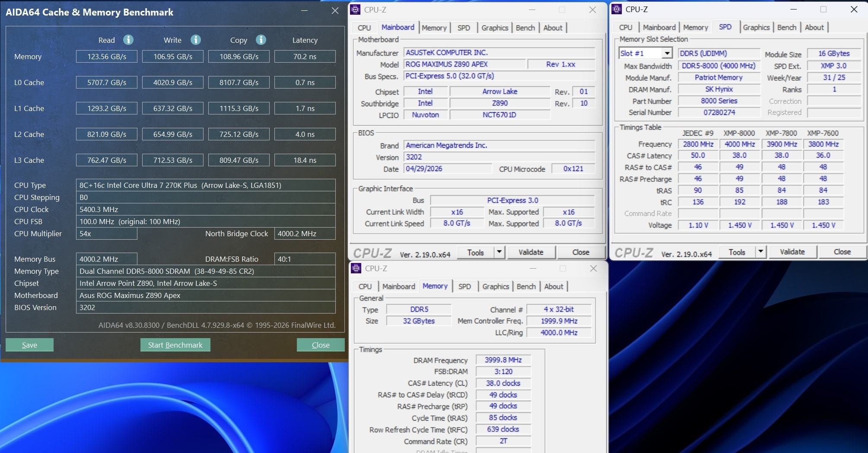Image resolution: width=868 pixels, height=453 pixels.
Task: Open Memory tab in CPU-Z Mainboard window
Action: (x=434, y=28)
